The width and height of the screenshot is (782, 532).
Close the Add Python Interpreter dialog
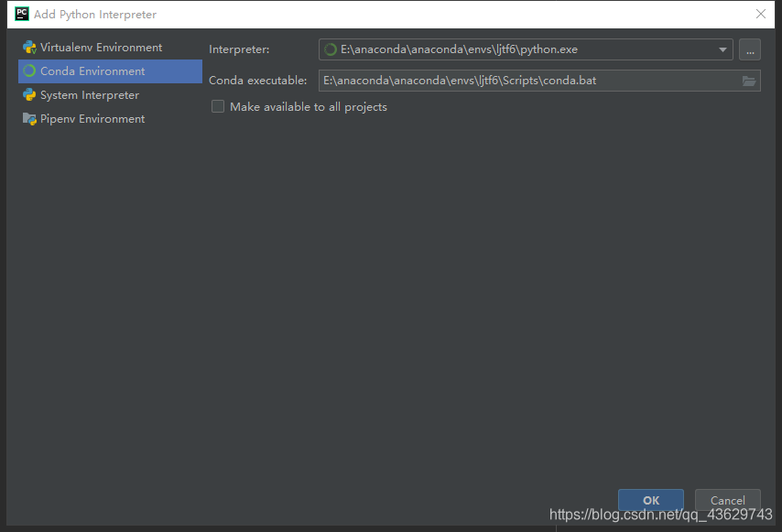[761, 14]
